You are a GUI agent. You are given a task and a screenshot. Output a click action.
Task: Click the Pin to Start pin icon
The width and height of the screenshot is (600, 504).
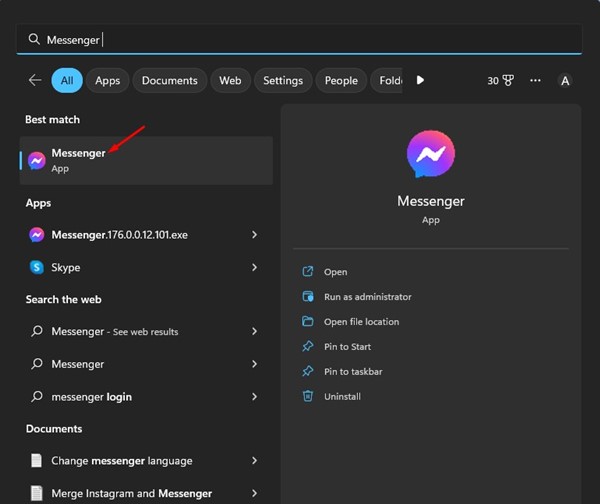[308, 346]
